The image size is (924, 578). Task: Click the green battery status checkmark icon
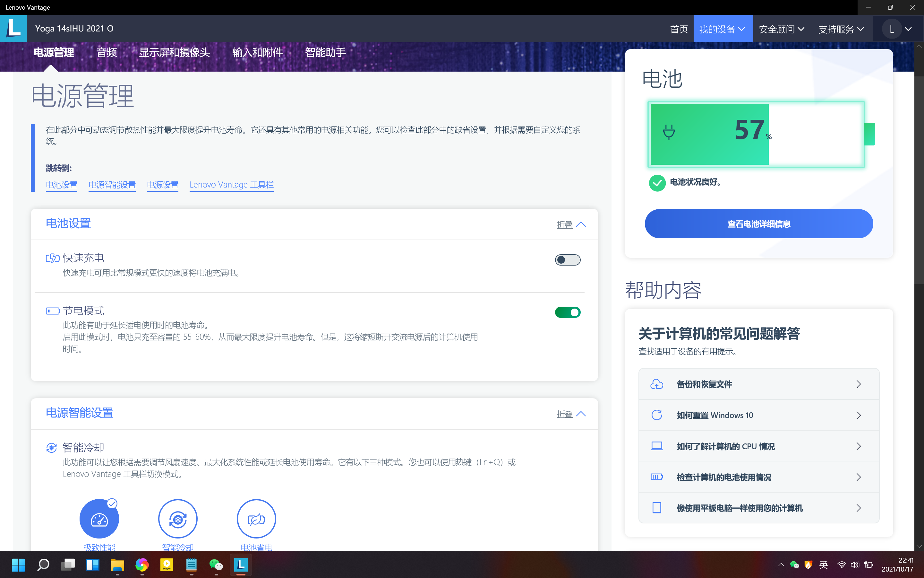657,183
